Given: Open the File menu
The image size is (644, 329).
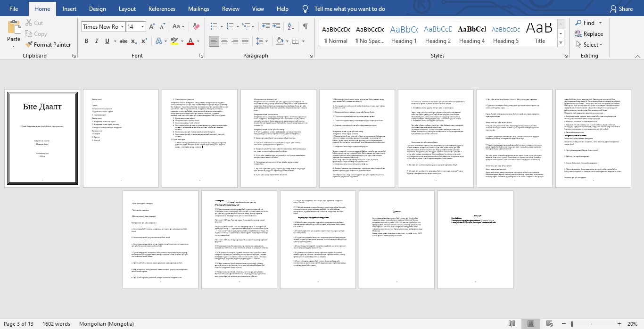Looking at the screenshot, I should pyautogui.click(x=14, y=8).
